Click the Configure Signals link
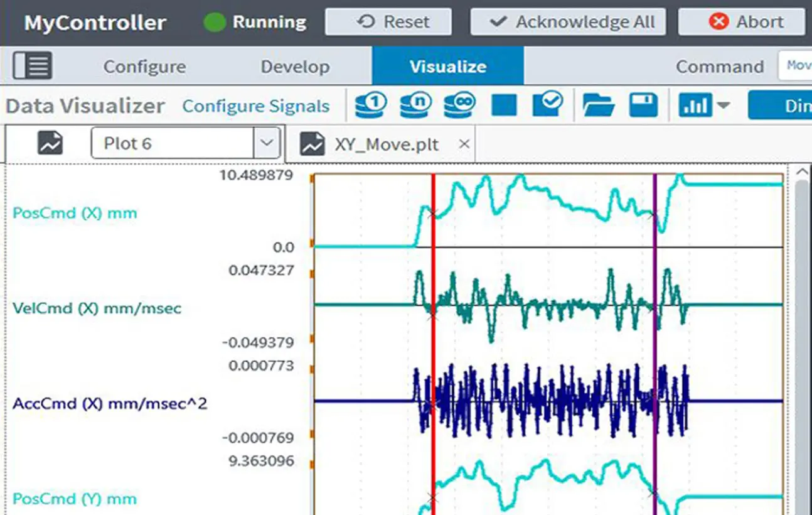The height and width of the screenshot is (515, 812). (255, 106)
